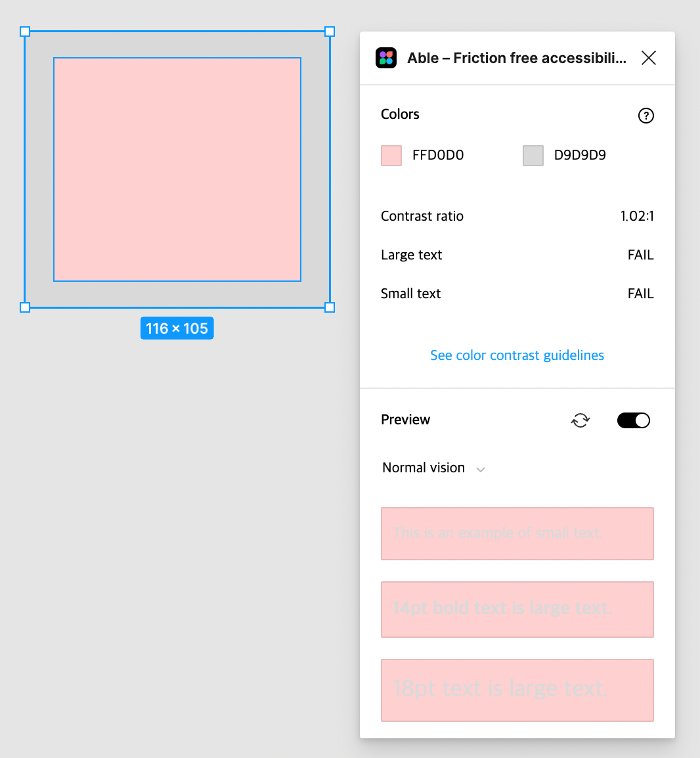Toggle the Preview switch off
The image size is (700, 758).
pyautogui.click(x=633, y=420)
